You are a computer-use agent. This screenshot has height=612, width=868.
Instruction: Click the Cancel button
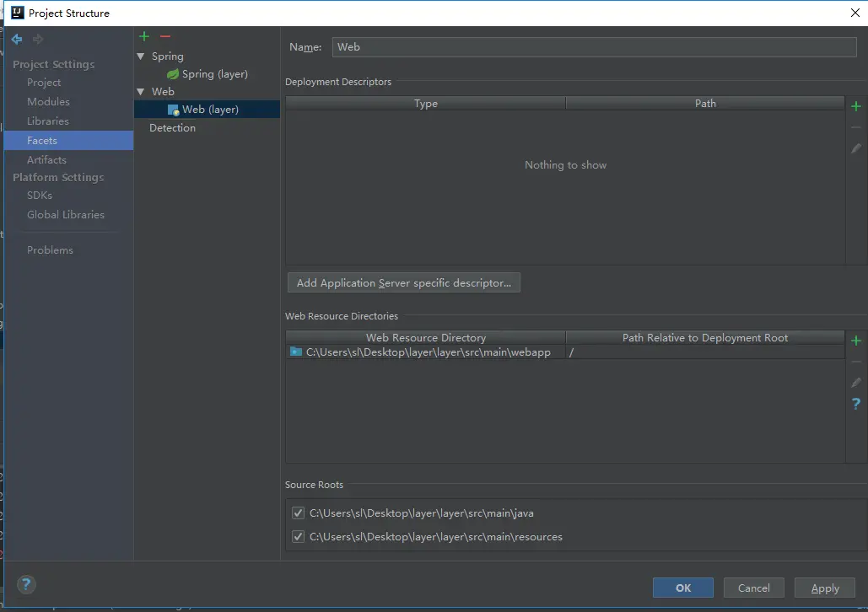(x=753, y=588)
